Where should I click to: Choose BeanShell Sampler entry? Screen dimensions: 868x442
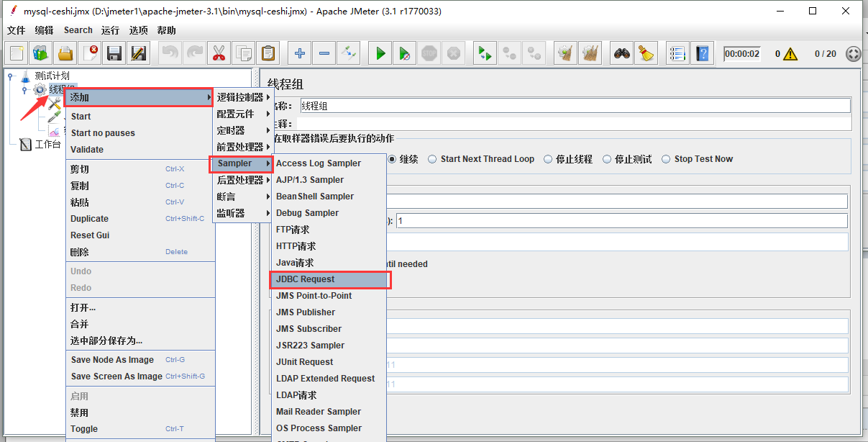coord(329,197)
